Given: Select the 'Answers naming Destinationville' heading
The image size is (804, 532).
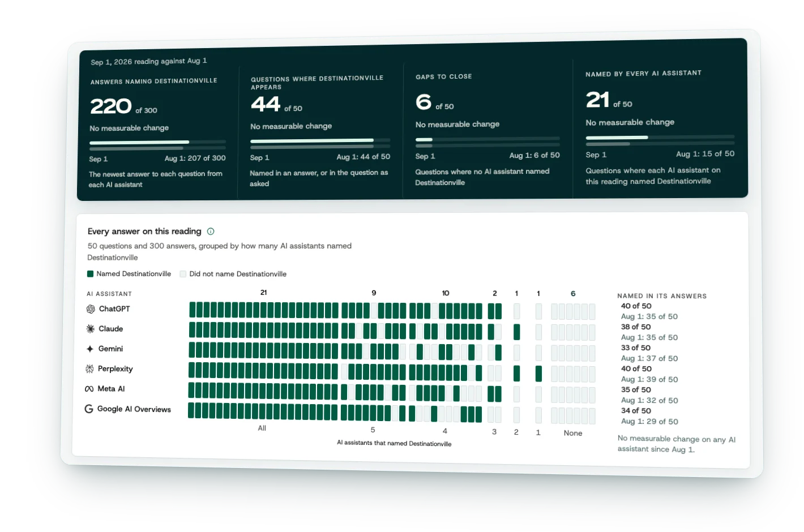Looking at the screenshot, I should point(154,81).
